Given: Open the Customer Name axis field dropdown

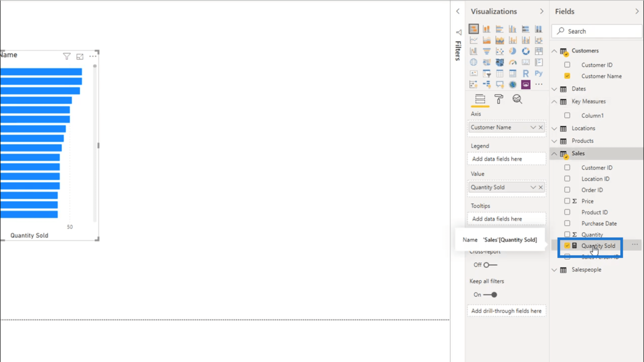Looking at the screenshot, I should tap(533, 127).
